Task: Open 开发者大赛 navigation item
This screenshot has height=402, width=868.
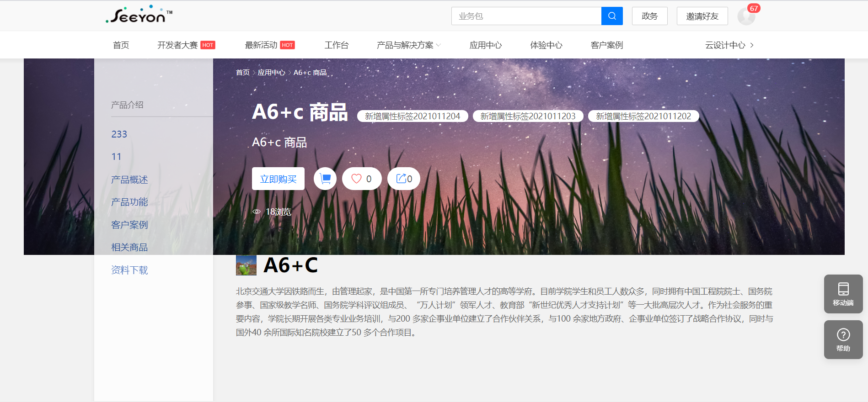Action: [x=177, y=45]
